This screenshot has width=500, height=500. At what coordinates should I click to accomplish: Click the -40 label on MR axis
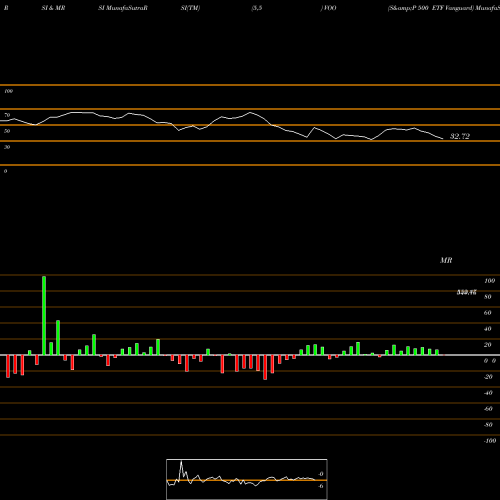click(488, 393)
